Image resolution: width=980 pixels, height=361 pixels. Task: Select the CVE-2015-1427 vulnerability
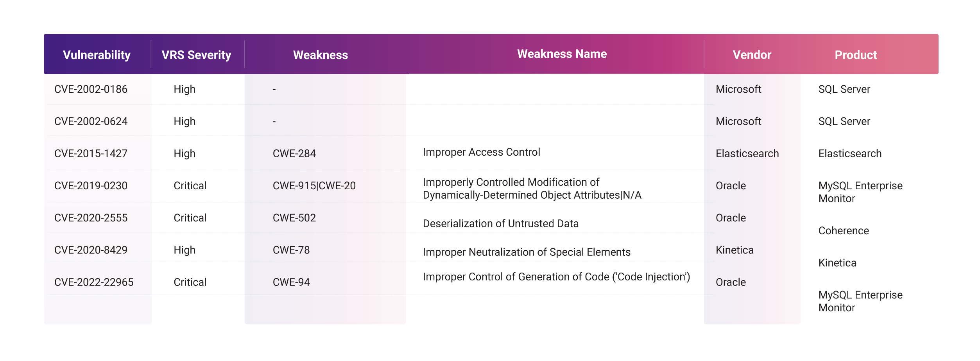coord(91,153)
